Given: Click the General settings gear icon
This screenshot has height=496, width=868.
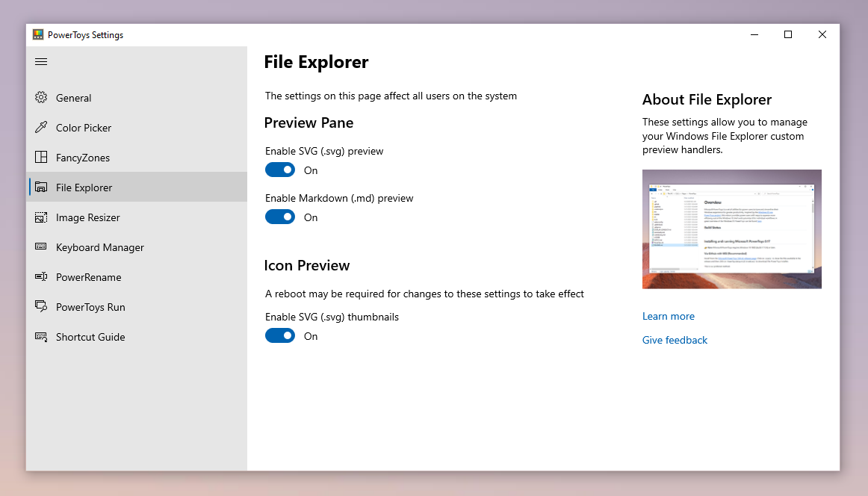Looking at the screenshot, I should [41, 97].
